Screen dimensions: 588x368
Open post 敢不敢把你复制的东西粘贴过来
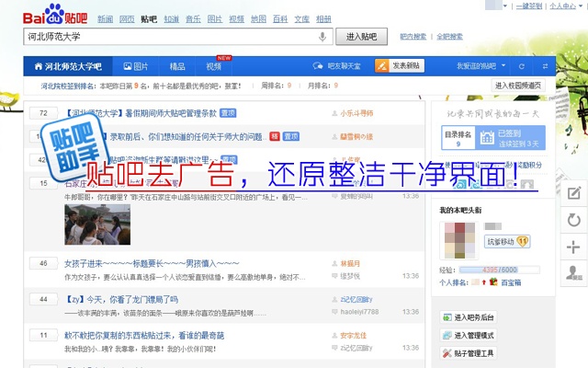pos(144,335)
